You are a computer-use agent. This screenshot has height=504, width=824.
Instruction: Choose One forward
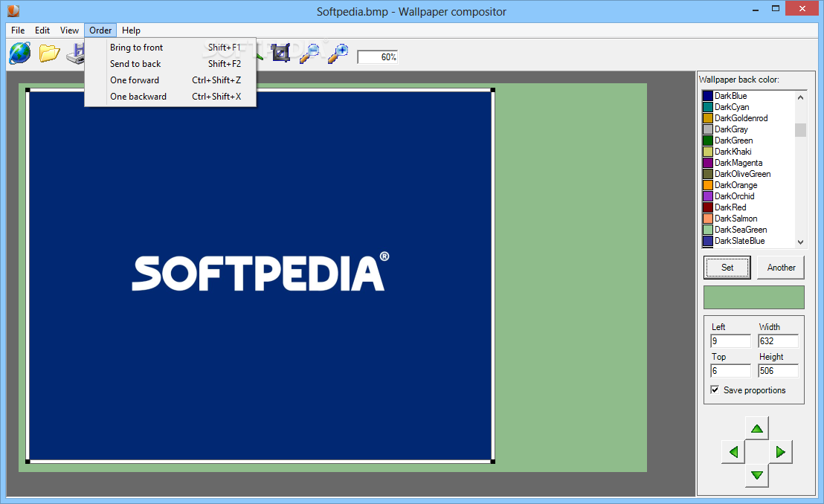pos(170,80)
